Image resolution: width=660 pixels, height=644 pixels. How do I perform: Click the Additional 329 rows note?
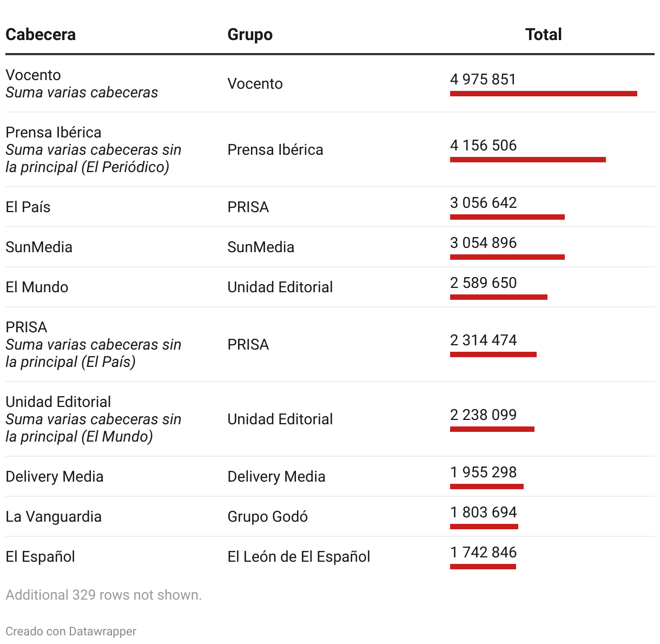click(103, 595)
